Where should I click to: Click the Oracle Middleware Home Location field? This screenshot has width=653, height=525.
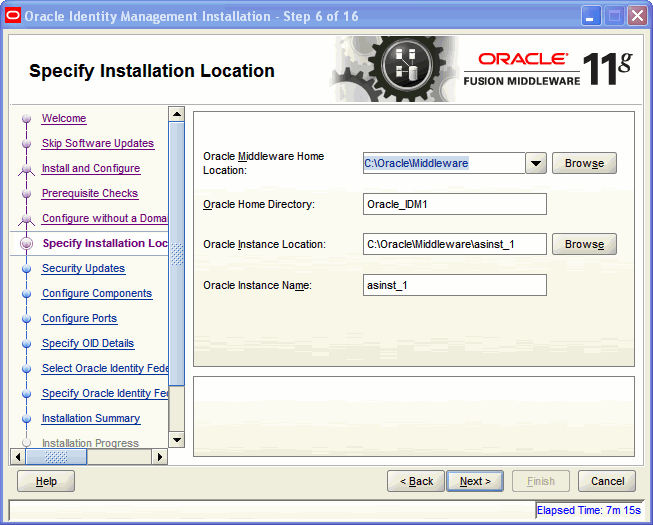pyautogui.click(x=444, y=163)
